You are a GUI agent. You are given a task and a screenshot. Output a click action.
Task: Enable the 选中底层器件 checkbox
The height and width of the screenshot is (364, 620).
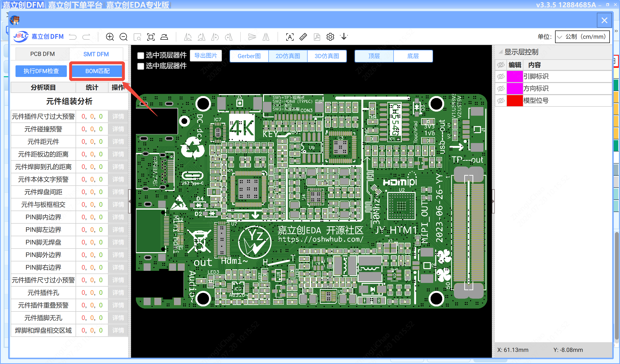coord(140,66)
